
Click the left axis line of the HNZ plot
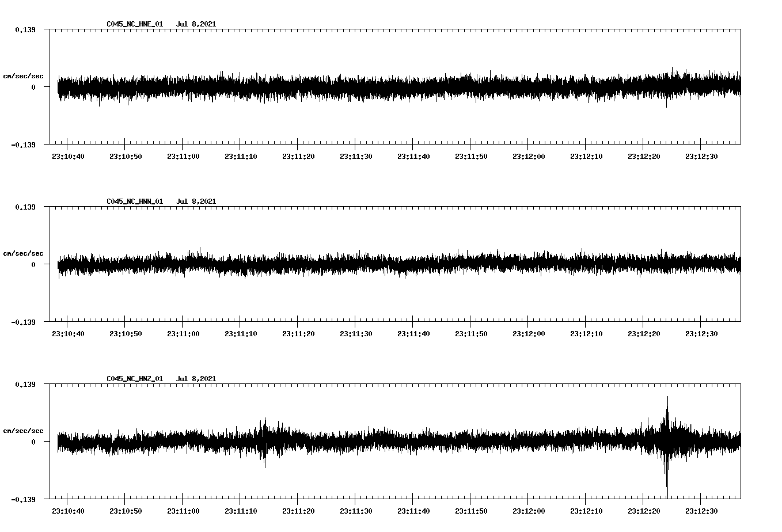[51, 440]
